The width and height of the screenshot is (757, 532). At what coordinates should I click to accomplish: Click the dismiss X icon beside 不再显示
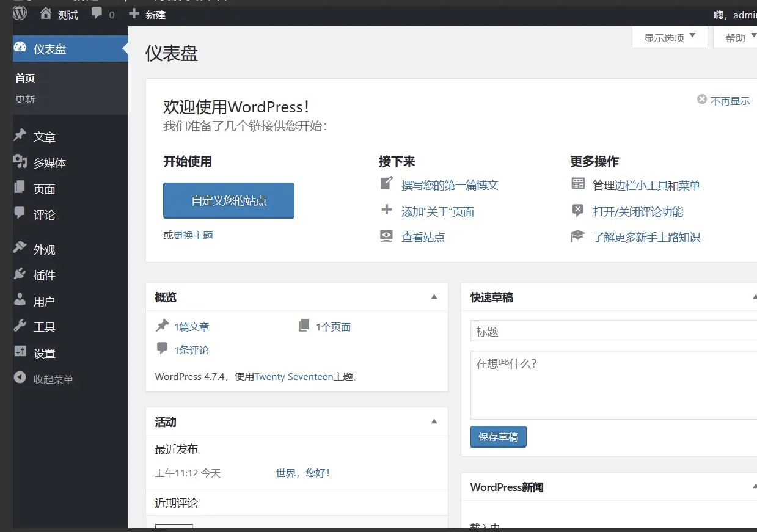pos(702,100)
